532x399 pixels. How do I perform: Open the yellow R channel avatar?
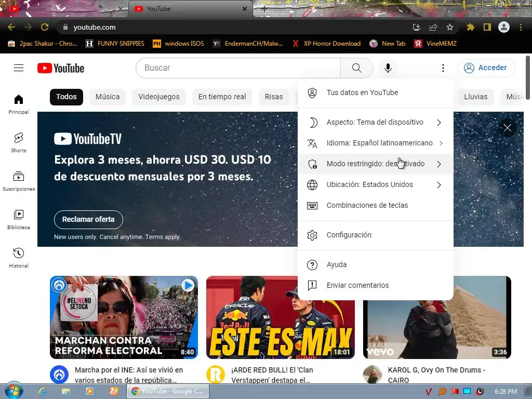click(x=216, y=375)
